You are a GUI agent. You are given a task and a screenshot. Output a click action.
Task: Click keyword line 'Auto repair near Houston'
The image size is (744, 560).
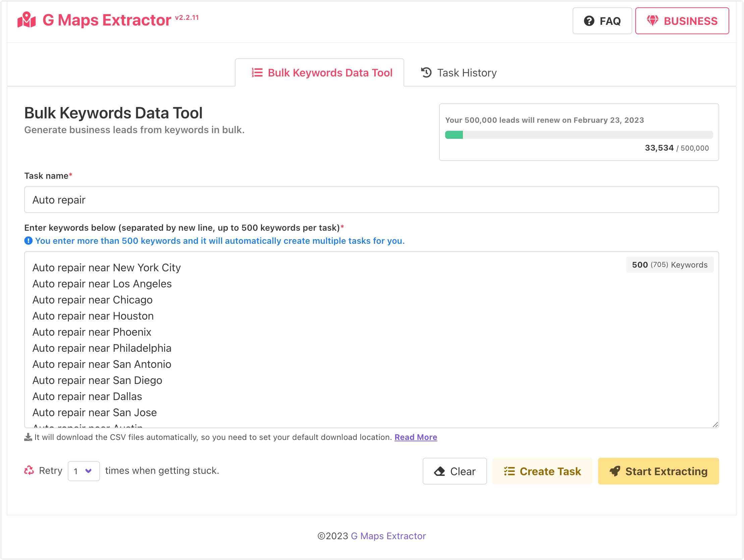click(93, 316)
